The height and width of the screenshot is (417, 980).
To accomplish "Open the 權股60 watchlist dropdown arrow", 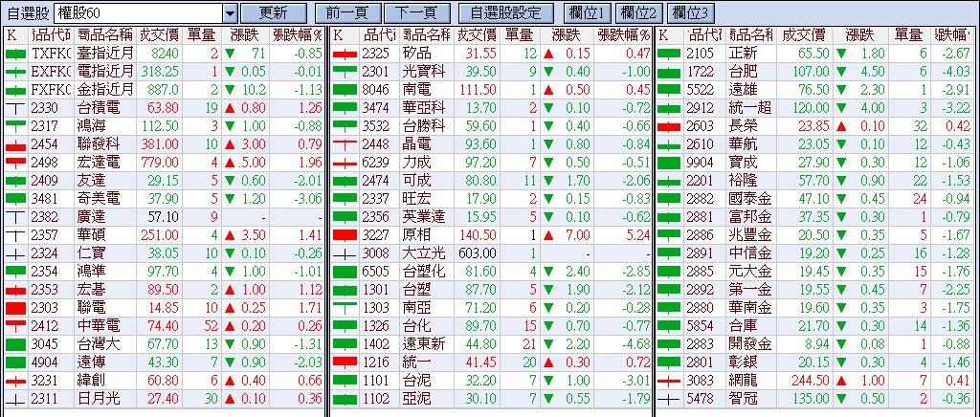I will [x=230, y=11].
